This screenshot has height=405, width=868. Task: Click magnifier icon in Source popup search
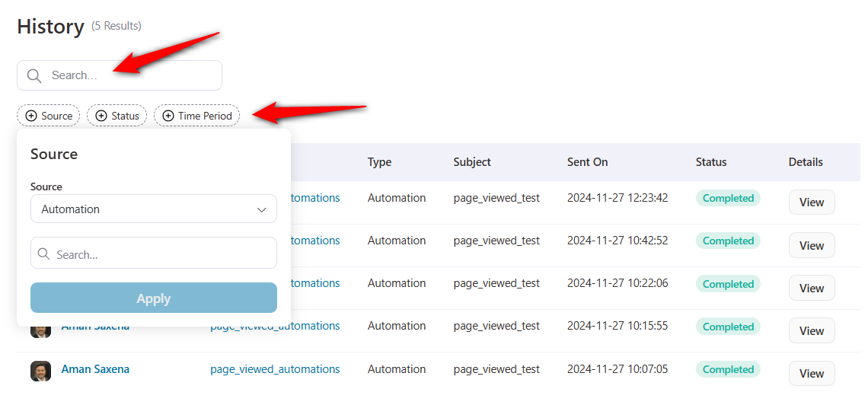43,254
